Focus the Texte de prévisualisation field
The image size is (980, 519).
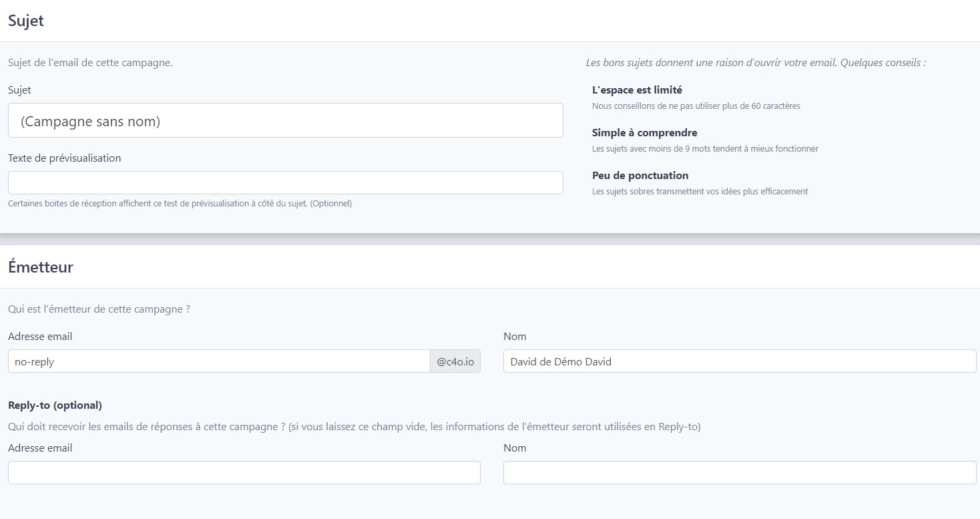(285, 182)
